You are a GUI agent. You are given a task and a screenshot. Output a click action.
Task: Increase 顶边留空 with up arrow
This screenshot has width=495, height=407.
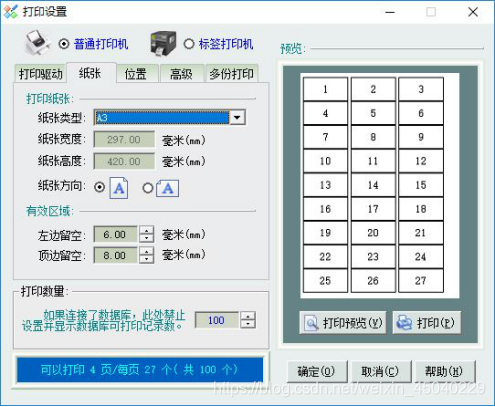pos(147,251)
